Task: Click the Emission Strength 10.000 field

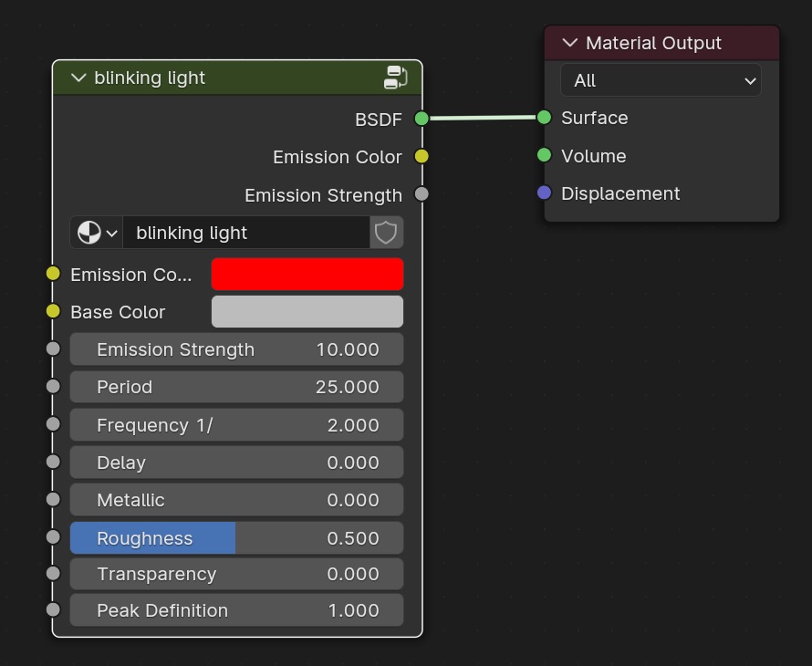Action: [x=236, y=349]
